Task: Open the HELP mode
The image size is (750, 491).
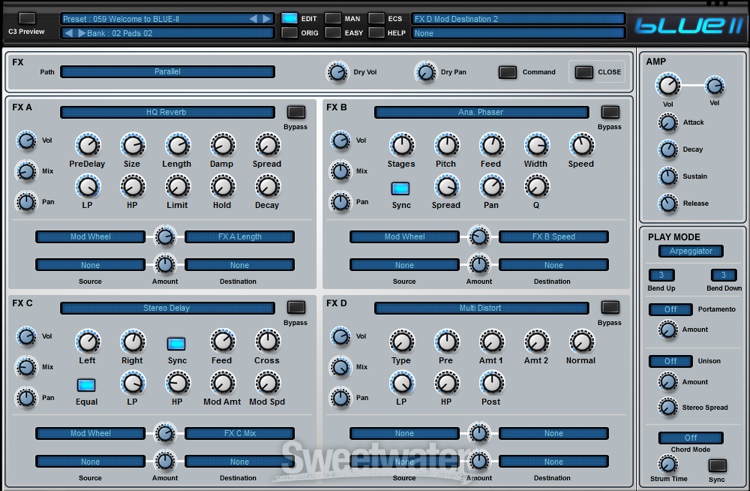Action: click(x=376, y=33)
